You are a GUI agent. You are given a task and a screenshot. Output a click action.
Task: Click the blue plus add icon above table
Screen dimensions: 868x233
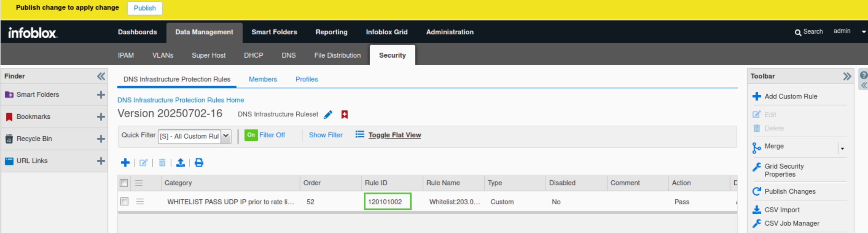click(x=125, y=163)
